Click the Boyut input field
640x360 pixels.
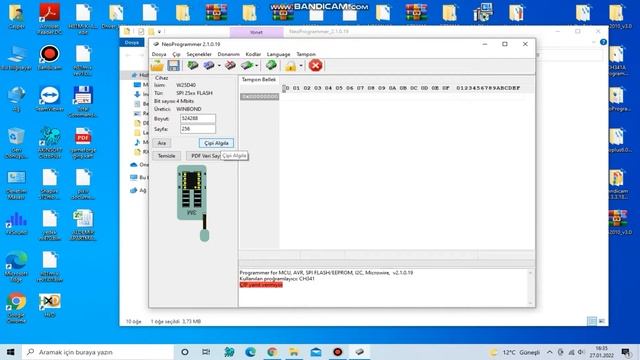click(198, 118)
